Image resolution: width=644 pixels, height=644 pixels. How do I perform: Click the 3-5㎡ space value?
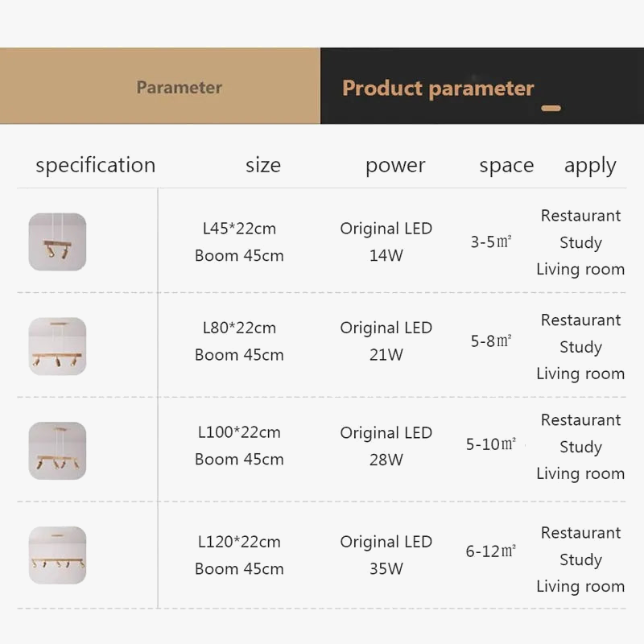492,242
